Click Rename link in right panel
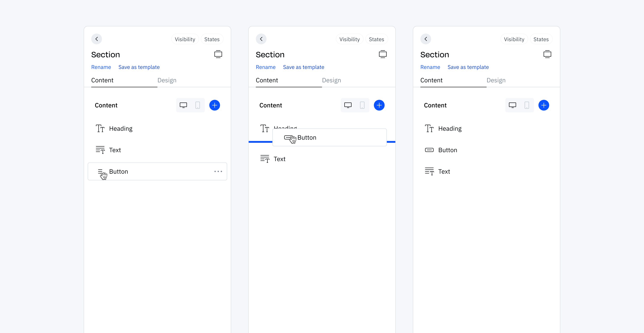Screen dimensions: 644x333 coord(430,67)
